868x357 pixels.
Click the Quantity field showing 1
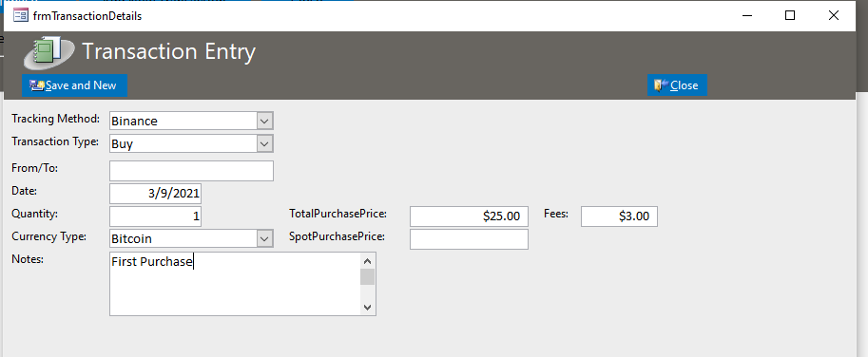156,216
